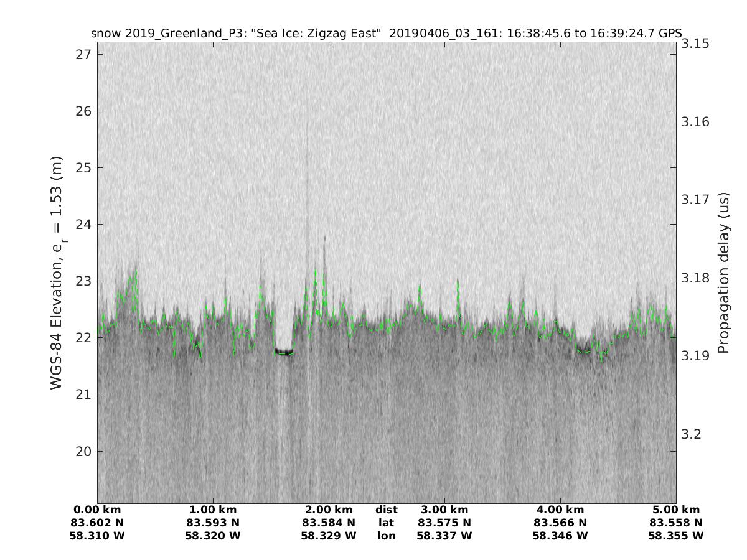Viewport: 747px width, 560px height.
Task: Click the "Propagation delay (us)" axis label
Action: 723,273
